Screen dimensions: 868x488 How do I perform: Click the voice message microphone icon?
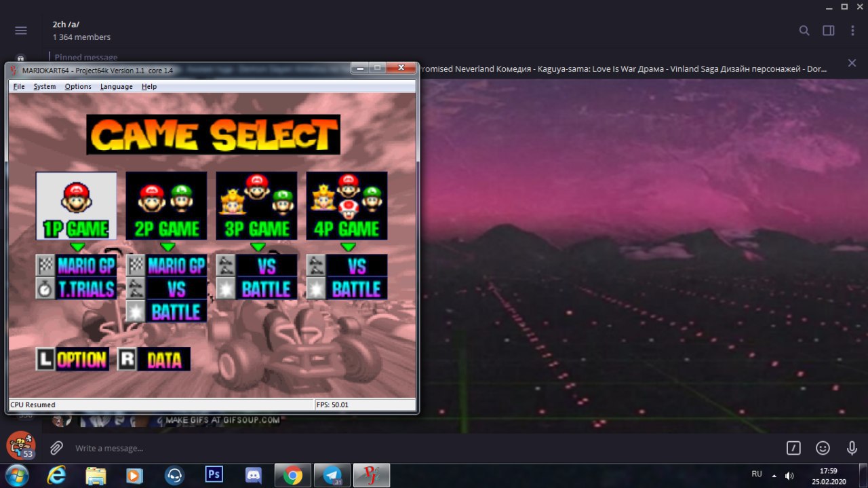852,448
